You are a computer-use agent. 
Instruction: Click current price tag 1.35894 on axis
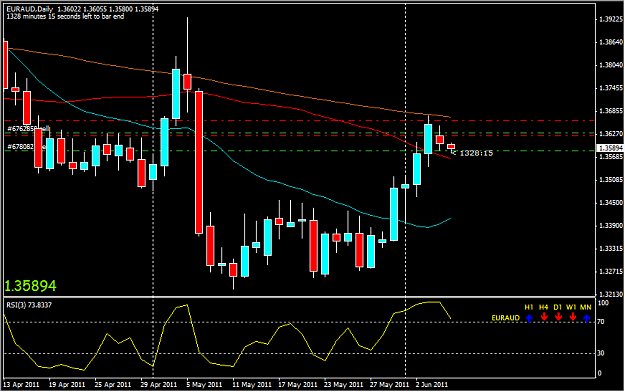(610, 148)
